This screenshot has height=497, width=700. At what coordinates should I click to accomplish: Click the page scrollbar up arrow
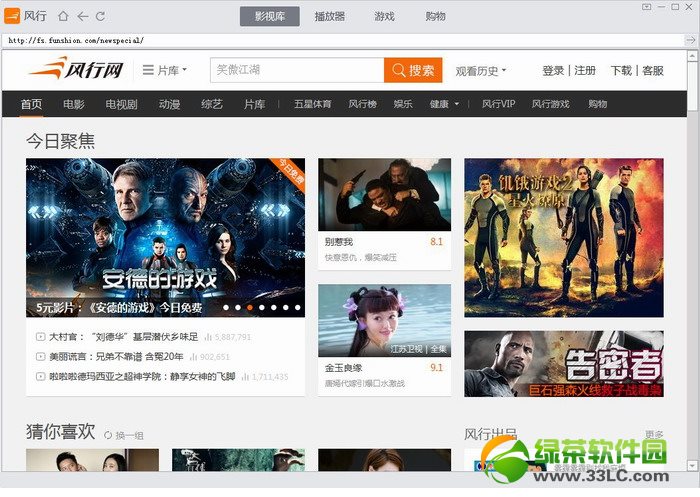tap(692, 56)
